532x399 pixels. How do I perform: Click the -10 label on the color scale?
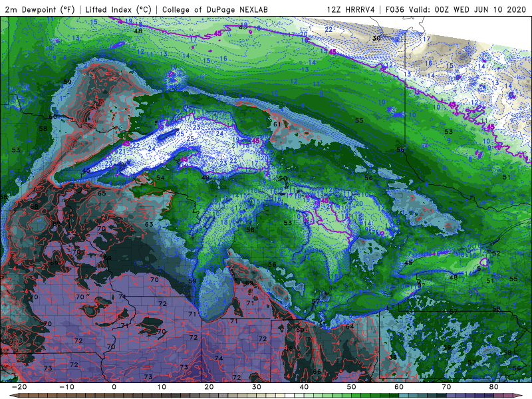[x=66, y=387]
